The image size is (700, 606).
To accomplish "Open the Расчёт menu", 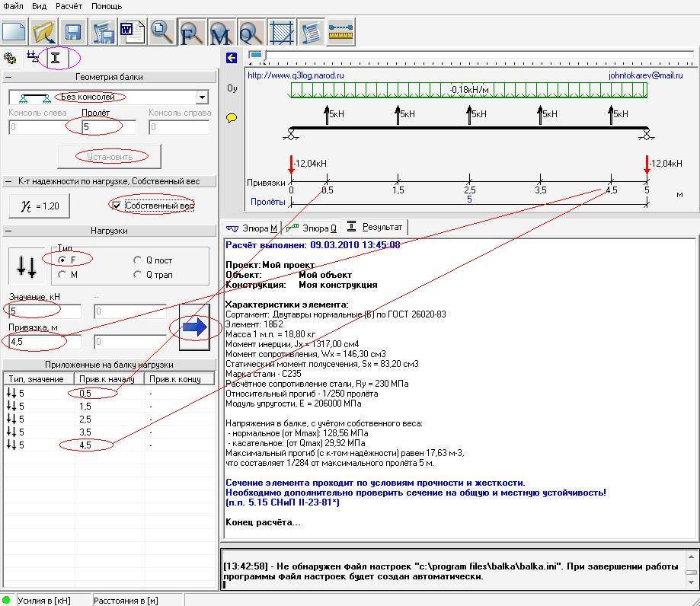I will [69, 6].
